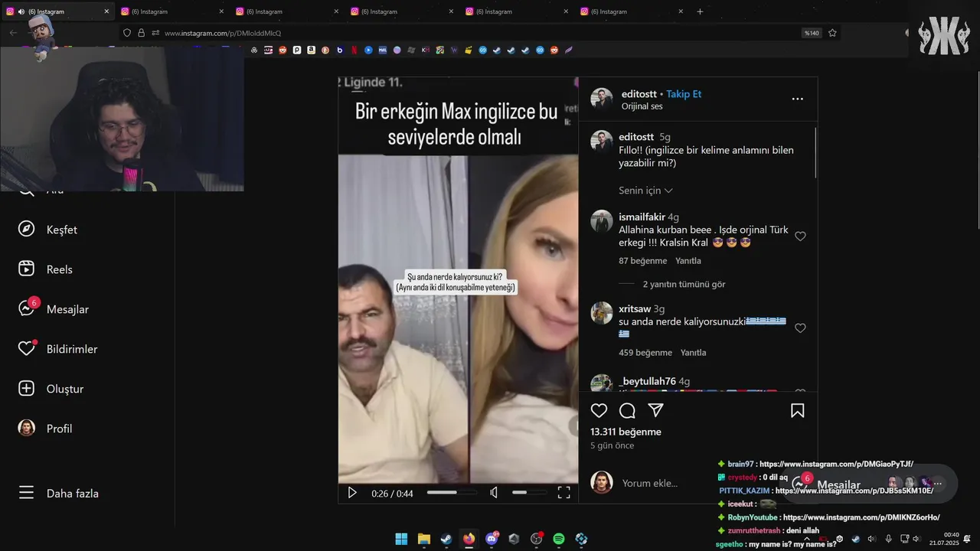View 87 beğenme likes on comment
Screen dimensions: 980x551
pos(642,261)
